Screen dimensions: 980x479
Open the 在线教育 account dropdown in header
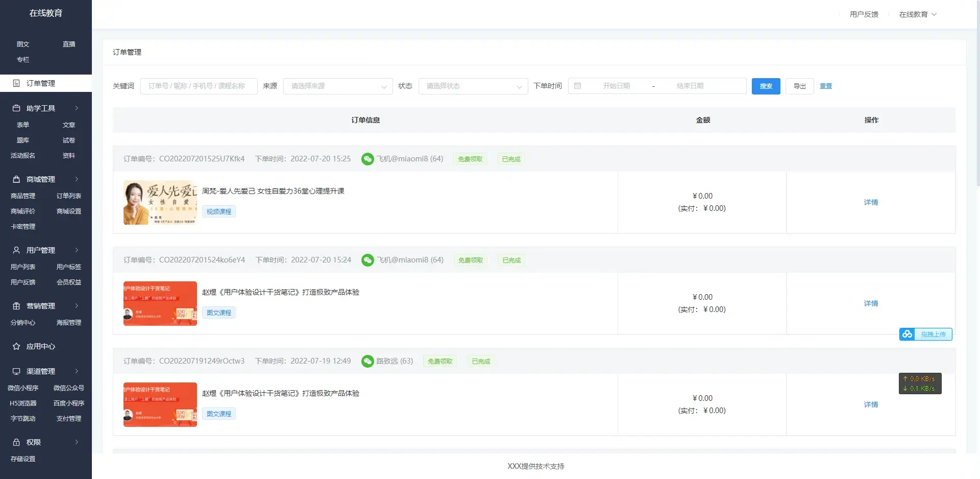[x=918, y=14]
